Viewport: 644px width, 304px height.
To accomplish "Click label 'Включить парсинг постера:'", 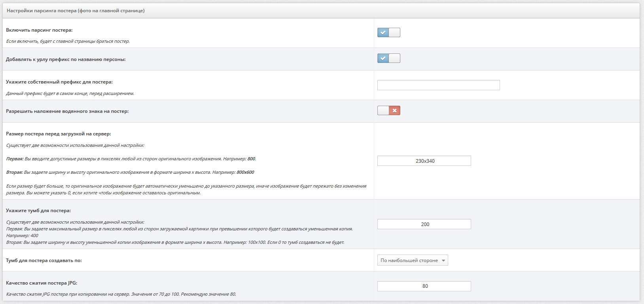I will [39, 30].
